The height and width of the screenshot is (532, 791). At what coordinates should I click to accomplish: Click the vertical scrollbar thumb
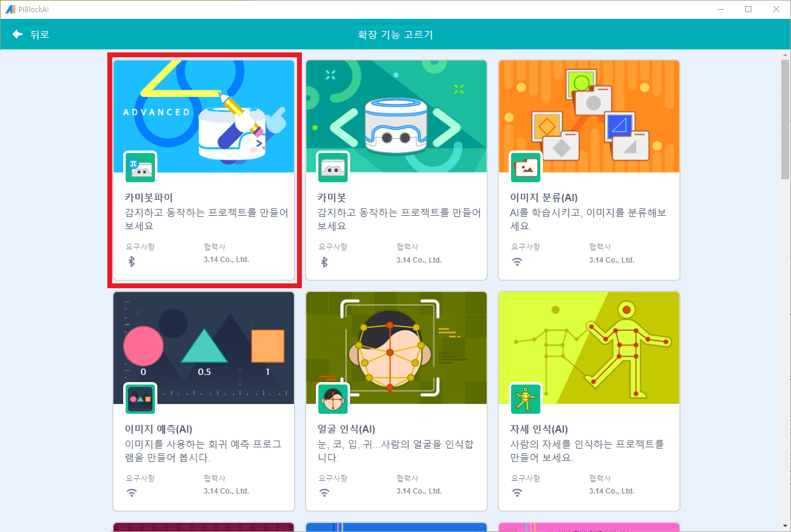pos(786,120)
